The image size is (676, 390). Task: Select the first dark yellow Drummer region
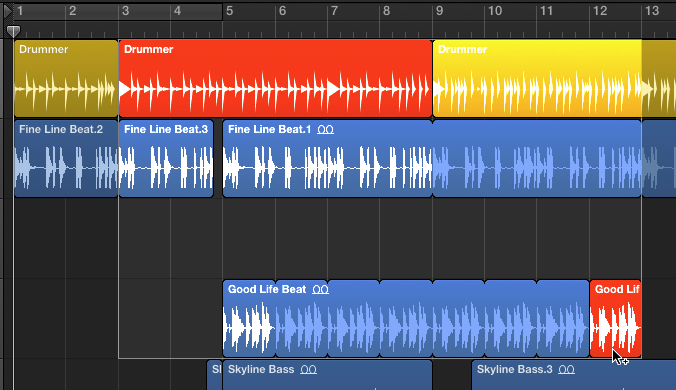click(66, 78)
